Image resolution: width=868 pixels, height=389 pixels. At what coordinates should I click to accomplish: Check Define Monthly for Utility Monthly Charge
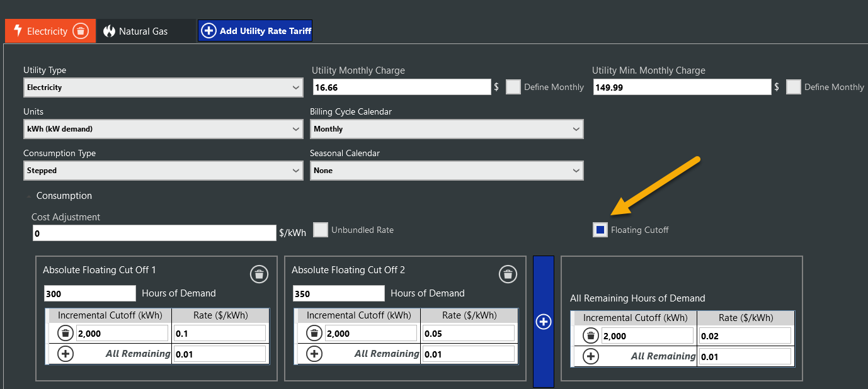(x=513, y=87)
